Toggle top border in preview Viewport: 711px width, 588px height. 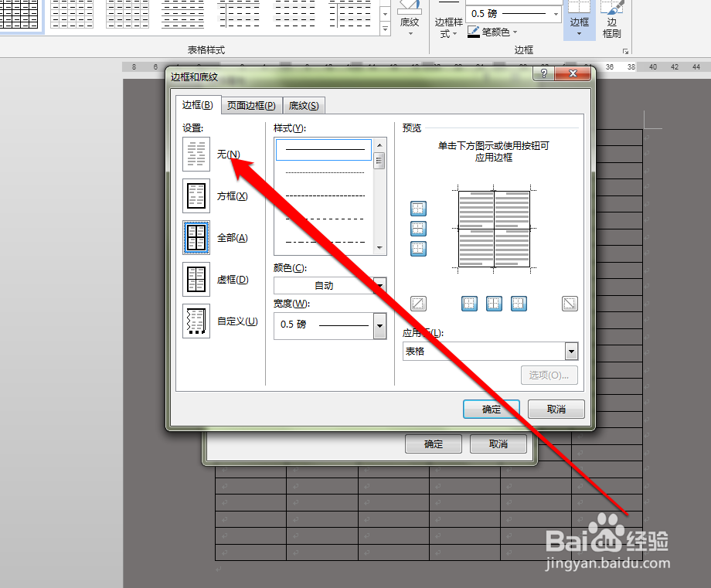(418, 209)
